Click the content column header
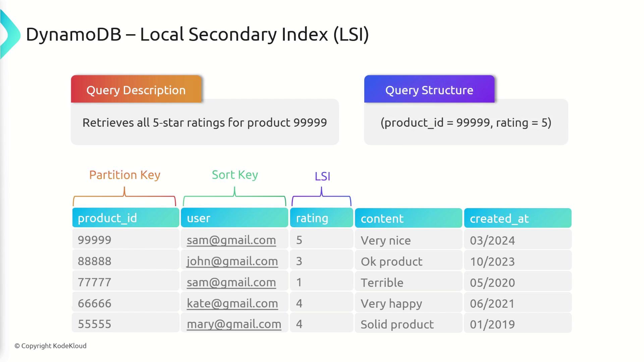This screenshot has width=644, height=362. [408, 218]
